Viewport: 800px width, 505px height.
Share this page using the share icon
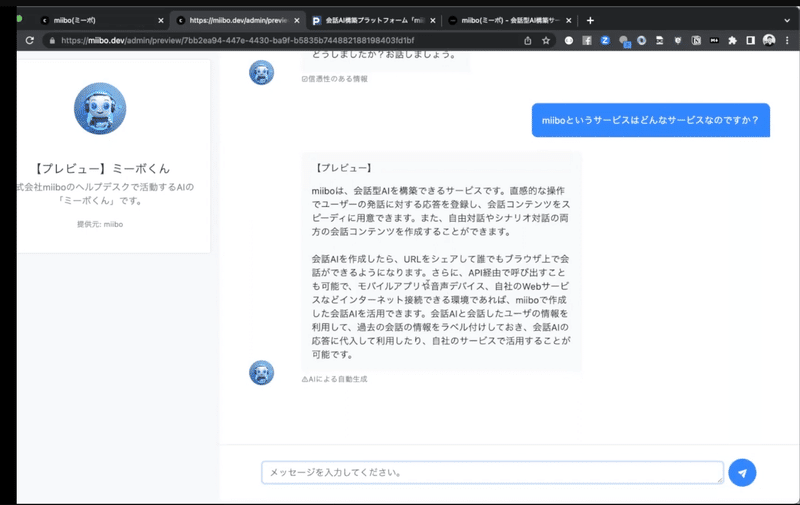pyautogui.click(x=528, y=40)
